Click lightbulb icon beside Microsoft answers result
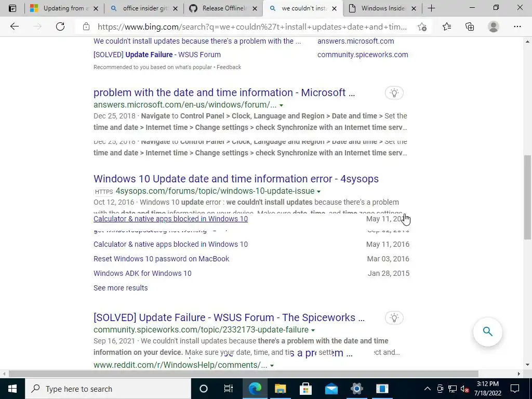 click(x=394, y=92)
